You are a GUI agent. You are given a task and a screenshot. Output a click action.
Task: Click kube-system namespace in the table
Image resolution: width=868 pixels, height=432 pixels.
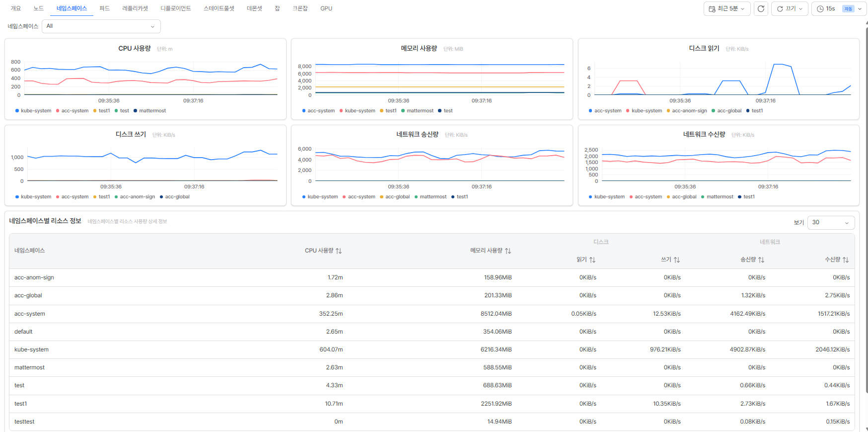point(31,349)
